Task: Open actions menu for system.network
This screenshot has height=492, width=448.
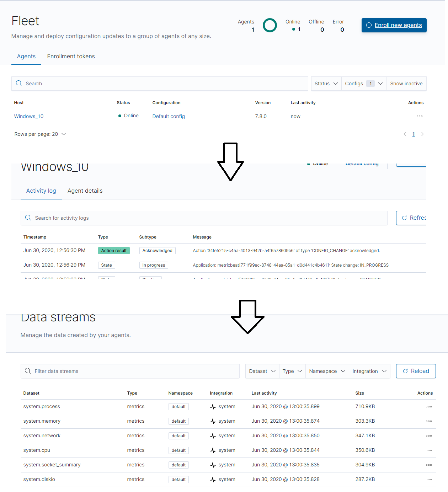Action: 429,436
